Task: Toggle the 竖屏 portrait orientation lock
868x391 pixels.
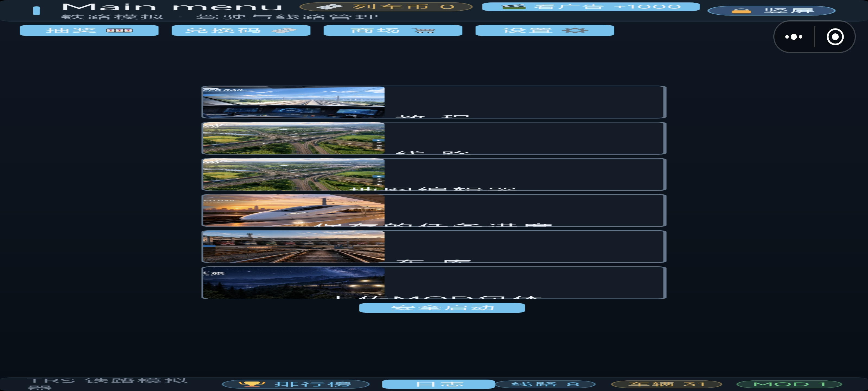Action: coord(771,11)
